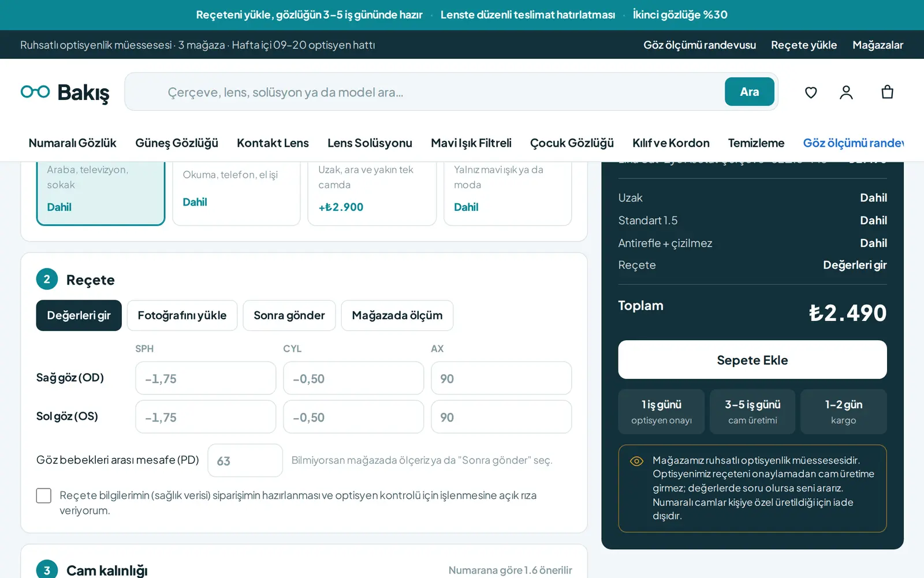Viewport: 924px width, 578px height.
Task: Click the pupillary distance (PD) field
Action: [x=245, y=460]
